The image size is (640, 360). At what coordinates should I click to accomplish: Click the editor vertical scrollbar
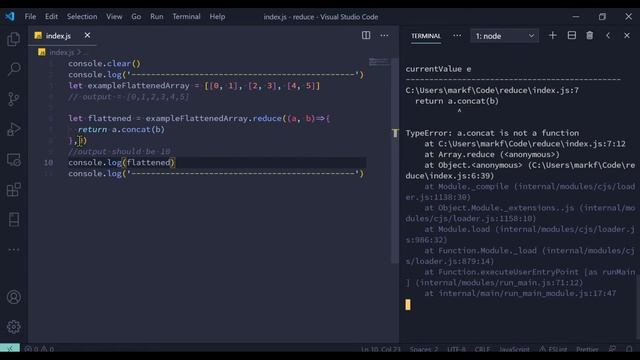point(395,160)
